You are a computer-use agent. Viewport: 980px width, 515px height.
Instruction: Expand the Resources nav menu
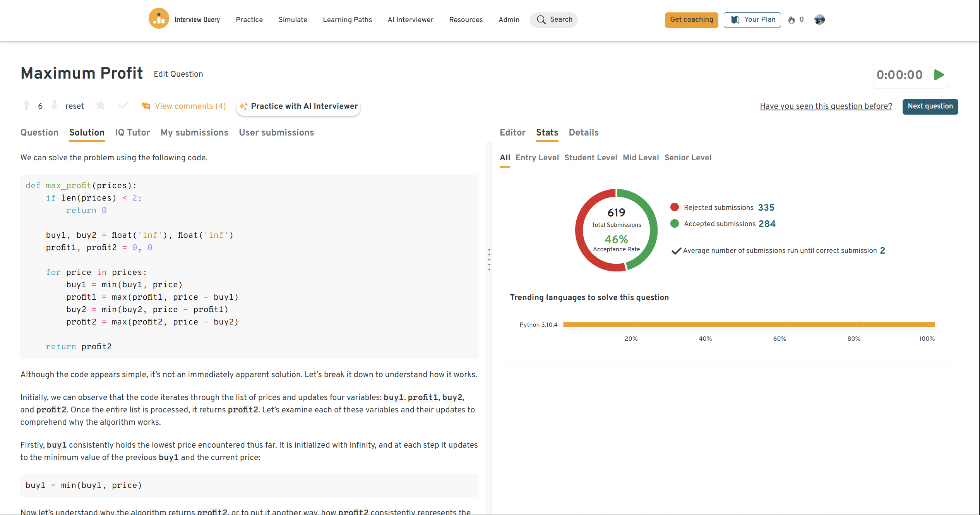click(466, 20)
